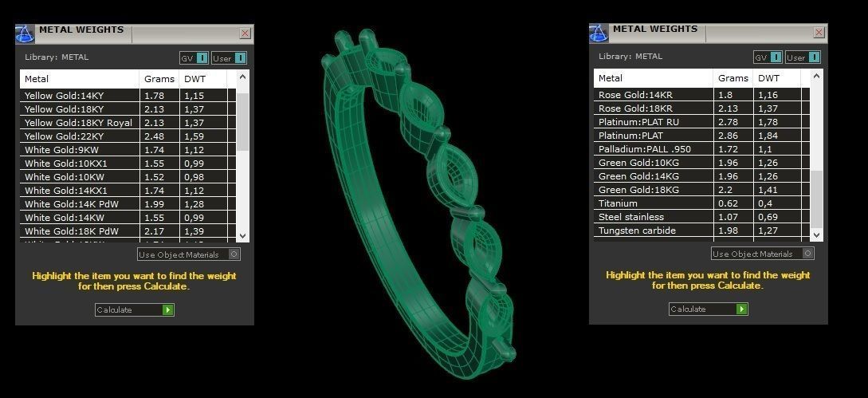The image size is (868, 398).
Task: Click the 1,59 DWT value for Yellow Gold:22KY
Action: pyautogui.click(x=194, y=136)
